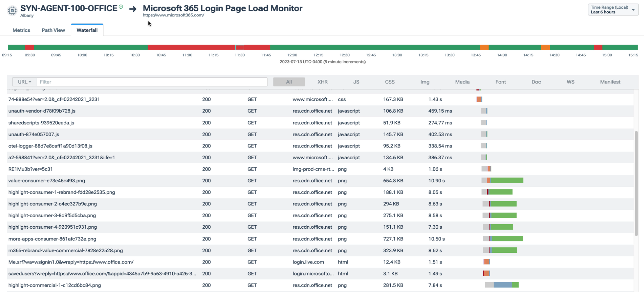644x294 pixels.
Task: Select the unauth-vendor-d78f09b728.js row
Action: (320, 111)
